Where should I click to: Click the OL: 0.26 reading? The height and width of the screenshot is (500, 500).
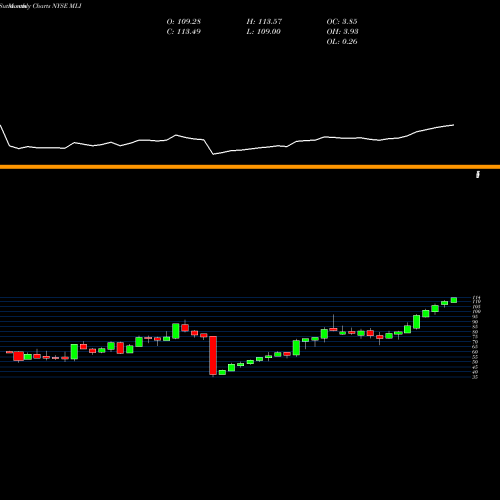tap(342, 41)
